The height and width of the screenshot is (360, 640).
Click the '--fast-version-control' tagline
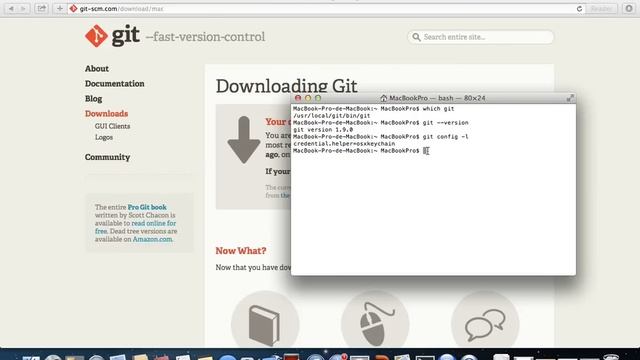(x=205, y=37)
